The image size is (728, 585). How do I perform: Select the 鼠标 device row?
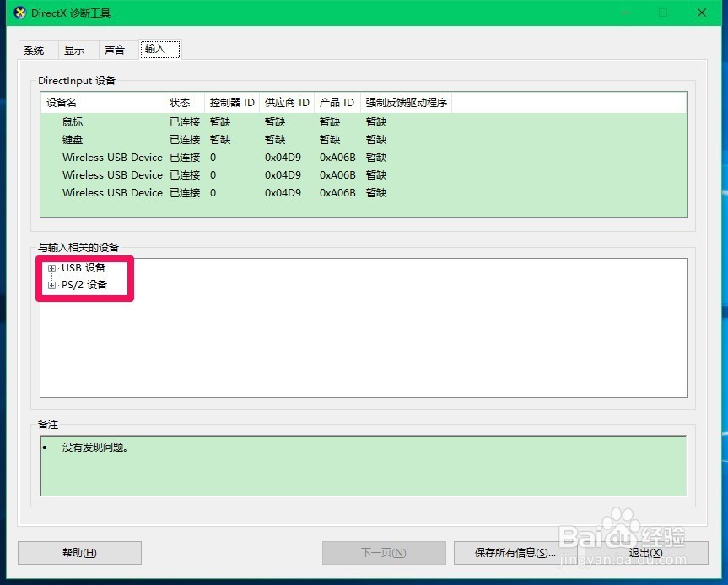[364, 122]
